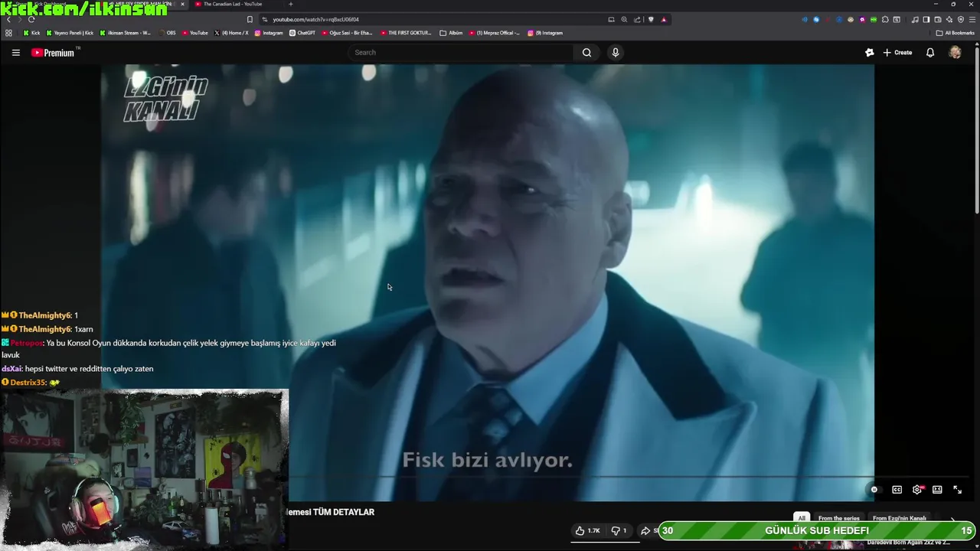Viewport: 980px width, 551px height.
Task: Open media control music note icon
Action: 915,19
